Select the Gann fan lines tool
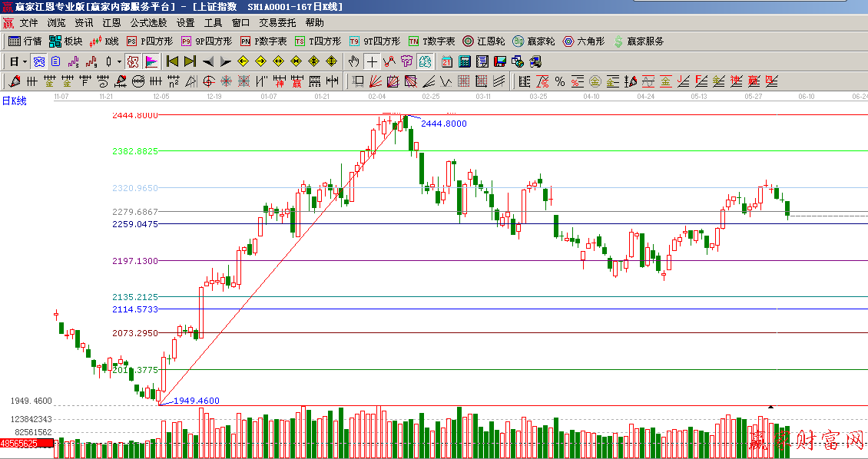This screenshot has height=459, width=868. (x=376, y=81)
